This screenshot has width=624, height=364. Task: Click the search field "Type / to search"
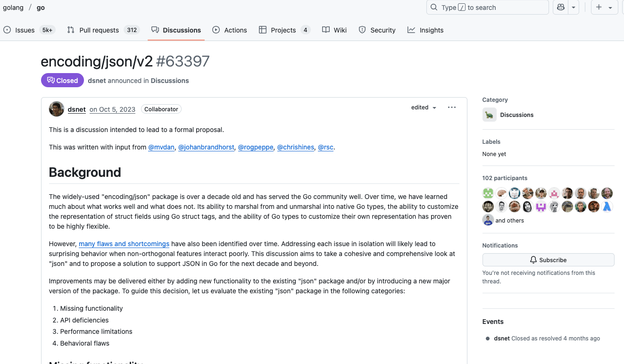487,8
